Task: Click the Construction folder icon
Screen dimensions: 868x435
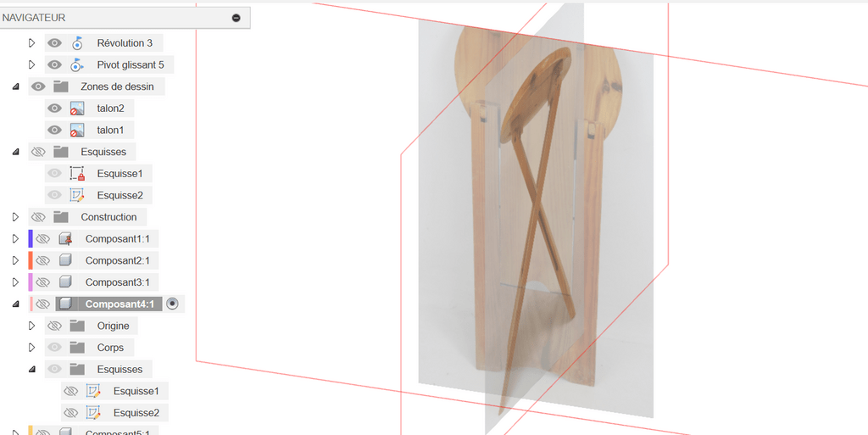Action: coord(61,217)
